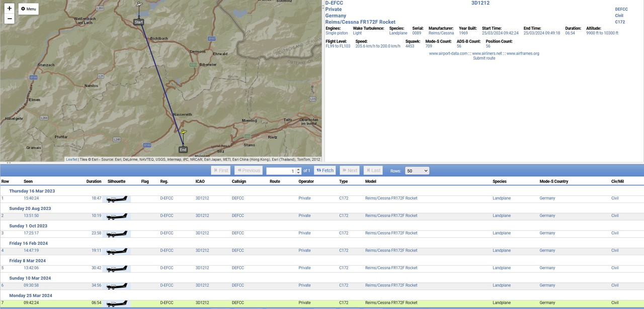Click the Reims/Cessna FR172F Rocket heading
This screenshot has height=309, width=644.
click(360, 22)
